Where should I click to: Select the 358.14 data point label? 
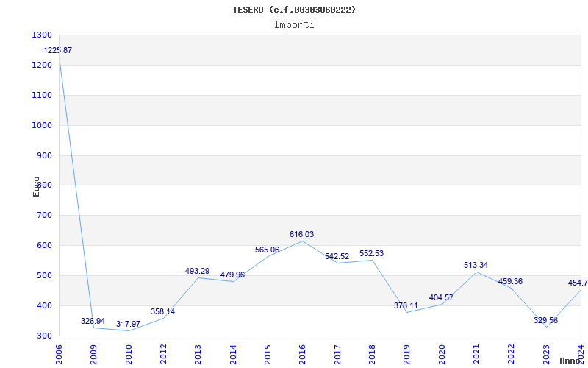[162, 311]
